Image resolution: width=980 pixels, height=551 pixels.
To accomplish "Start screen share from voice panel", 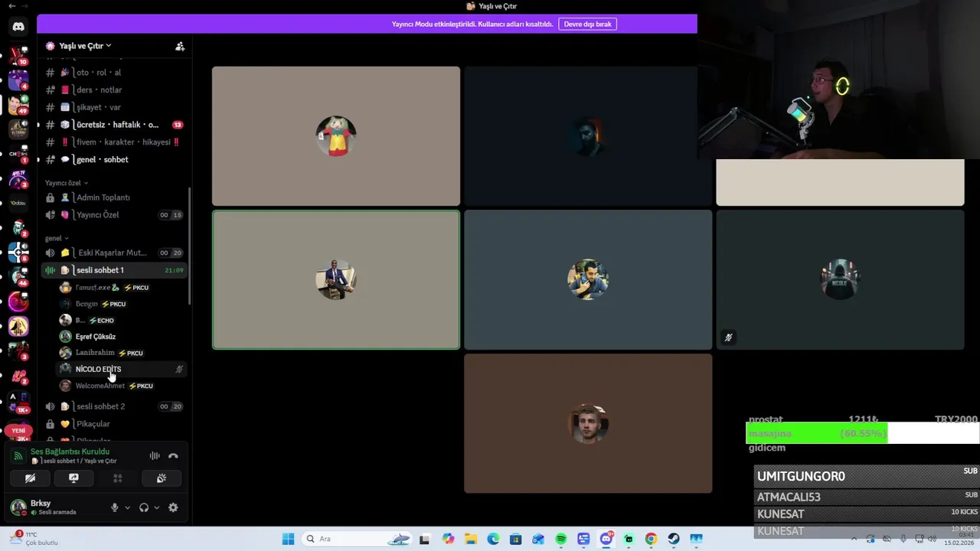I will tap(73, 478).
